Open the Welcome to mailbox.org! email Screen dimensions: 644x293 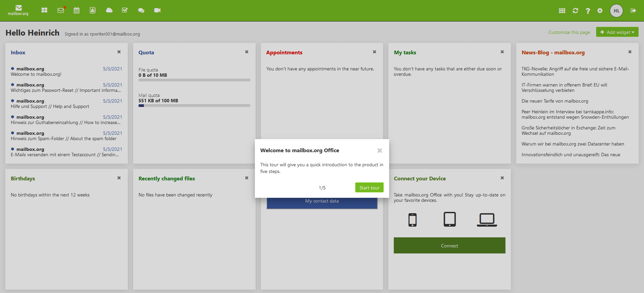tap(66, 71)
